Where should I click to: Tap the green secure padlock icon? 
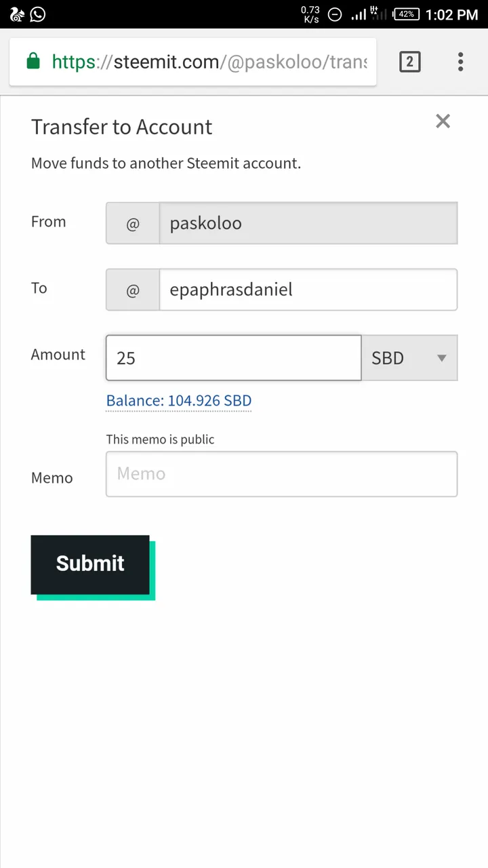33,62
